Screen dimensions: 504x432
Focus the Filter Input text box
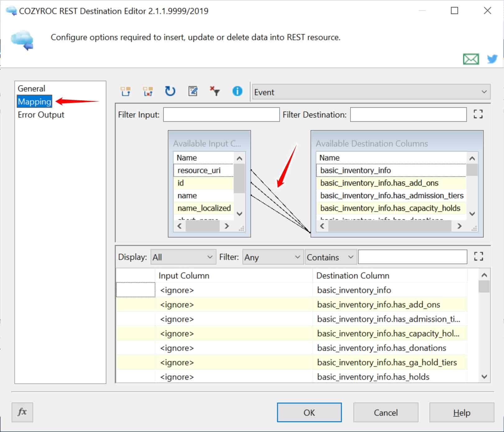[x=221, y=114]
